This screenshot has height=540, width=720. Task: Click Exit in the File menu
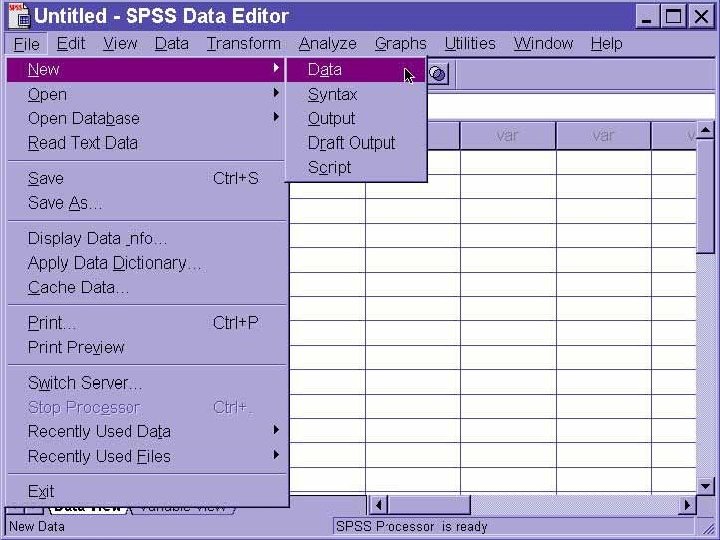pos(146,491)
